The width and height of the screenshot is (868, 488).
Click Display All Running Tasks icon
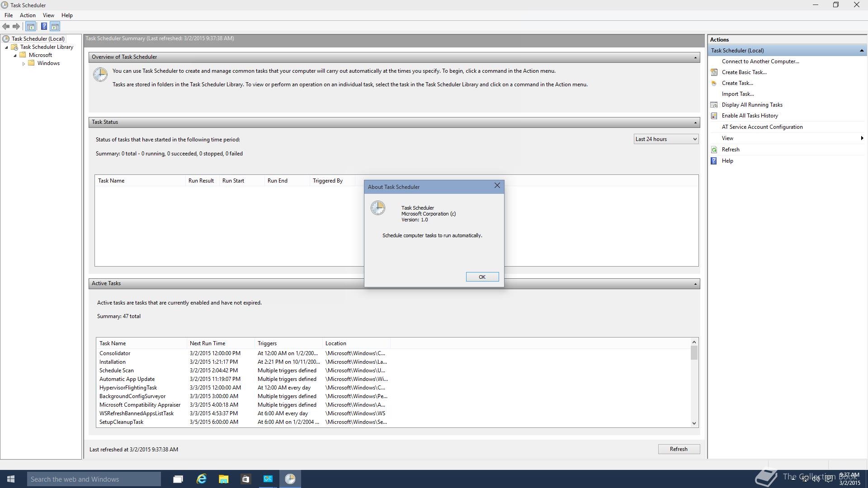tap(714, 105)
